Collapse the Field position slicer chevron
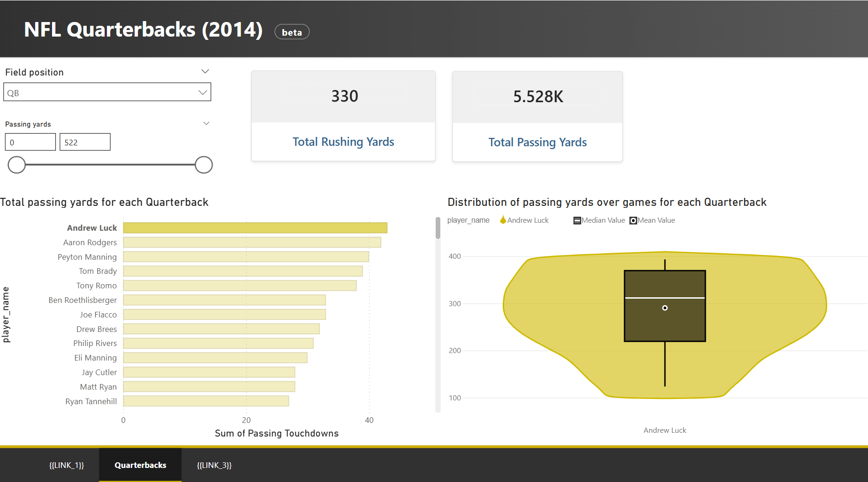868x482 pixels. tap(205, 71)
